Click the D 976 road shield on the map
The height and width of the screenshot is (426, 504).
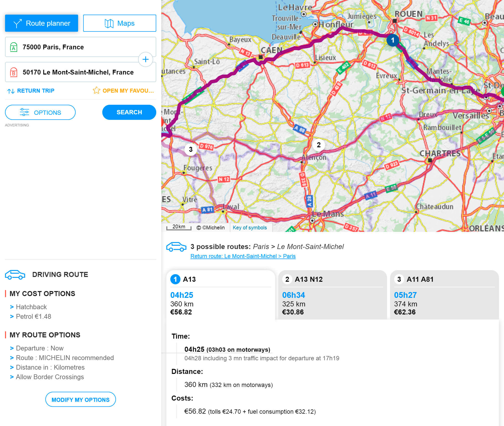coord(206,146)
